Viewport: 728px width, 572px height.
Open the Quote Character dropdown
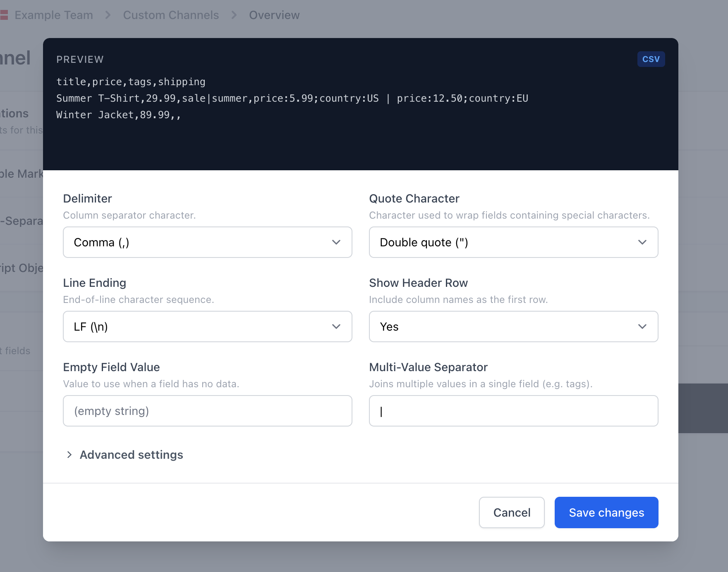pos(513,242)
